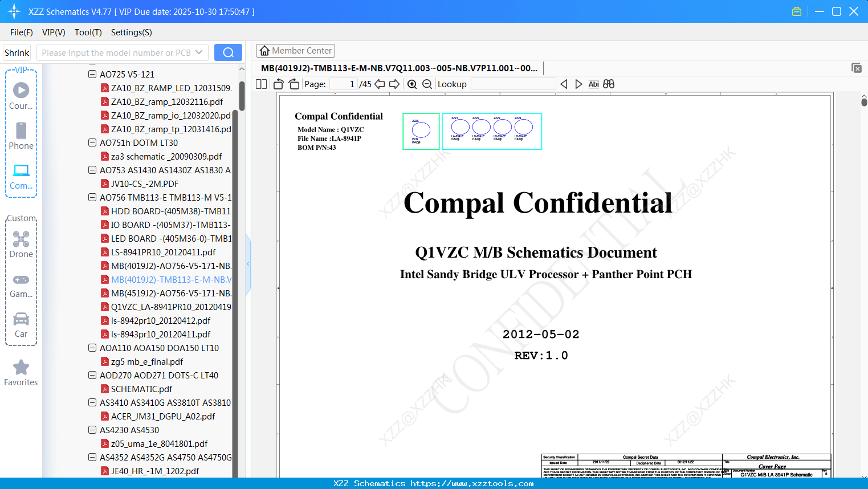Zoom in on the schematic
The width and height of the screenshot is (868, 489).
point(412,84)
